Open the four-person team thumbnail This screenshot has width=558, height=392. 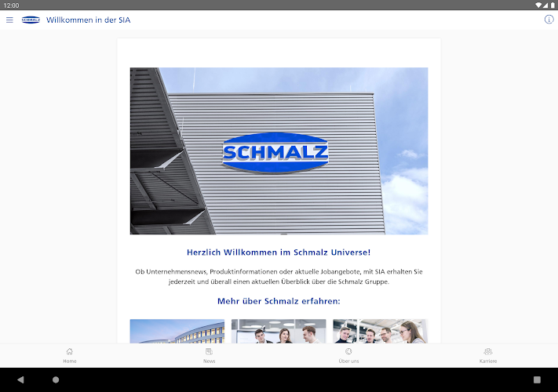[x=381, y=331]
